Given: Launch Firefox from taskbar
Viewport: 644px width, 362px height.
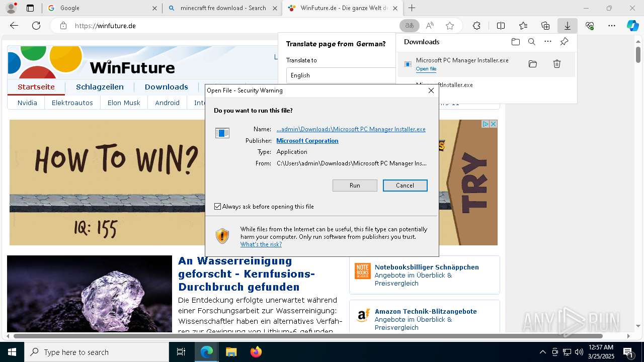Looking at the screenshot, I should coord(256,352).
